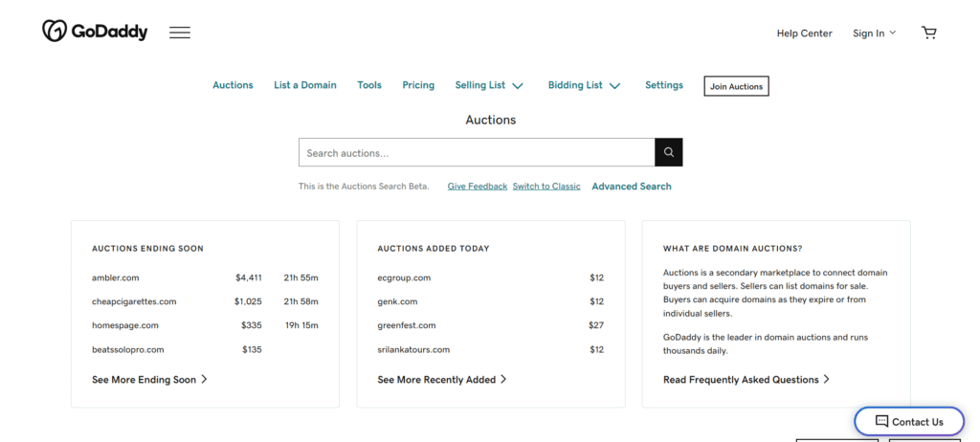Viewport: 980px width, 442px height.
Task: Select the greenfest.com auction
Action: [407, 325]
